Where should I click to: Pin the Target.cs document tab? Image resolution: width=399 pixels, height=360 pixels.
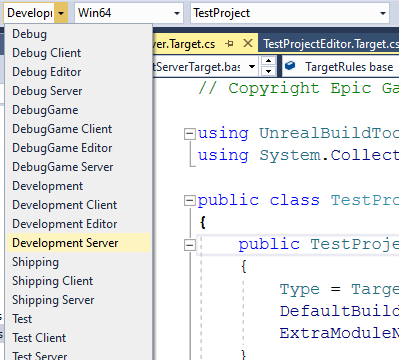point(229,44)
